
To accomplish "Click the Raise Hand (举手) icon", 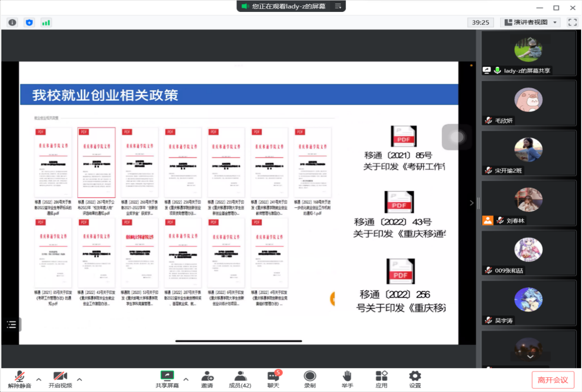I will (x=347, y=379).
